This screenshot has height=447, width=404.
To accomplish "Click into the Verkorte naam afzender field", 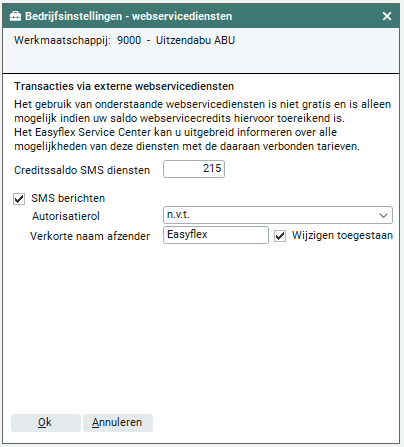I will click(x=216, y=235).
